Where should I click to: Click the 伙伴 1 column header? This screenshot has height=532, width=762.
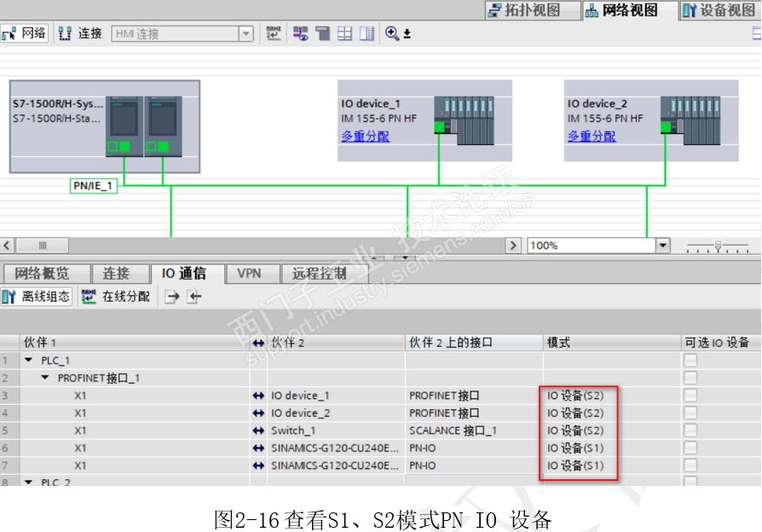coord(135,343)
